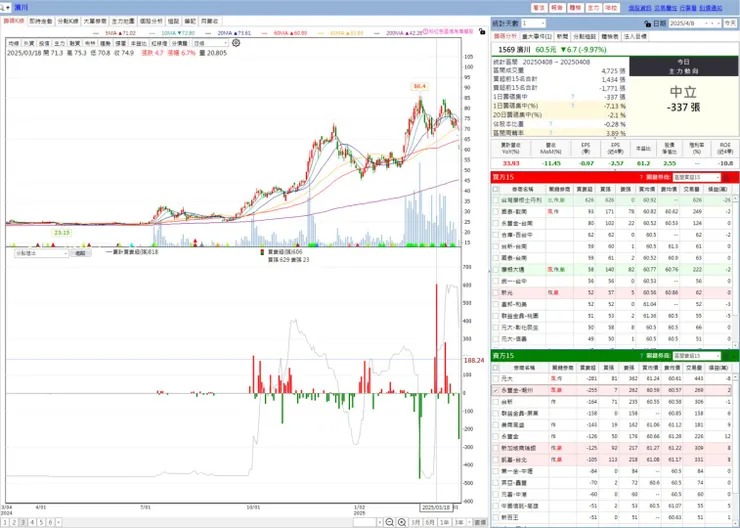
Task: Click the 今天 button
Action: pyautogui.click(x=730, y=23)
